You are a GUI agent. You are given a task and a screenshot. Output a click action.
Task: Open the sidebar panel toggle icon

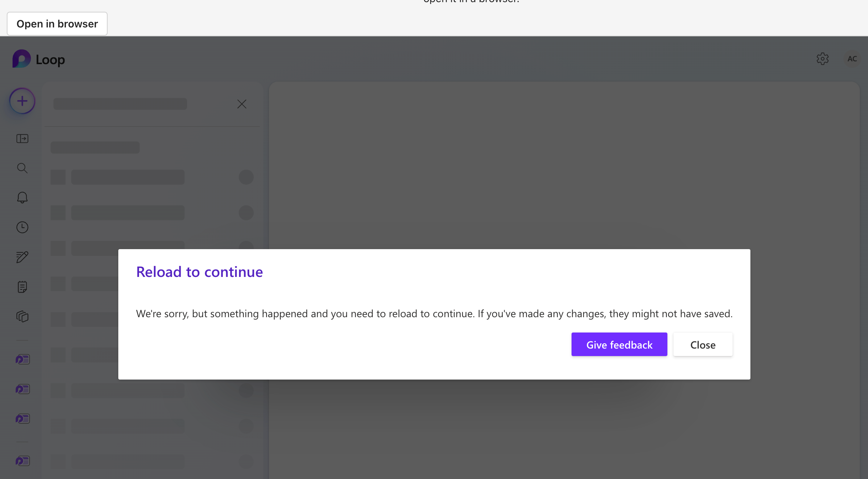pyautogui.click(x=22, y=139)
